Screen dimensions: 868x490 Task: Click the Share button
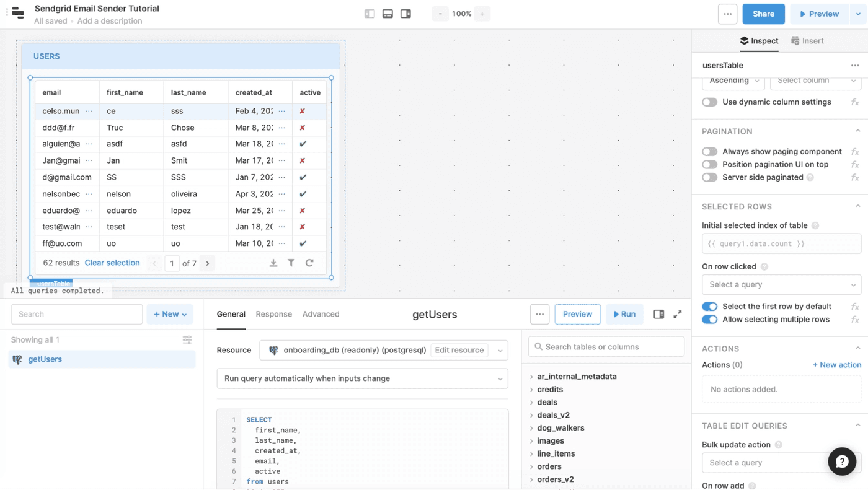pos(763,14)
